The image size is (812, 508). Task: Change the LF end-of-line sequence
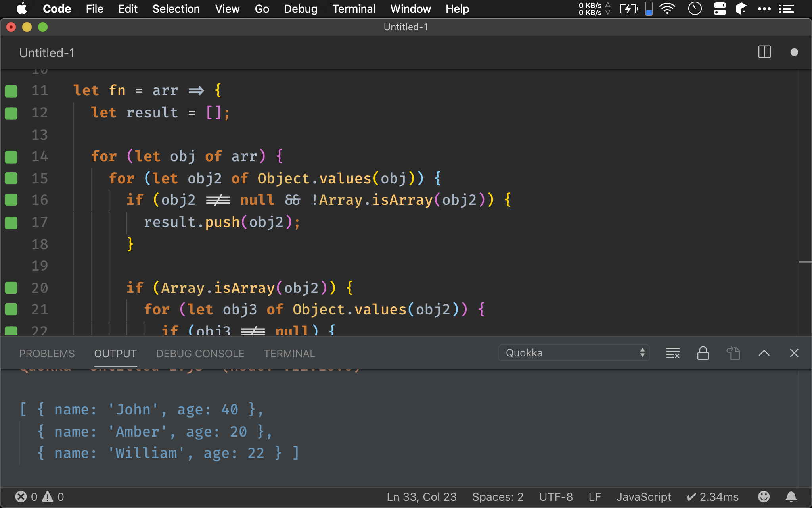(x=595, y=497)
